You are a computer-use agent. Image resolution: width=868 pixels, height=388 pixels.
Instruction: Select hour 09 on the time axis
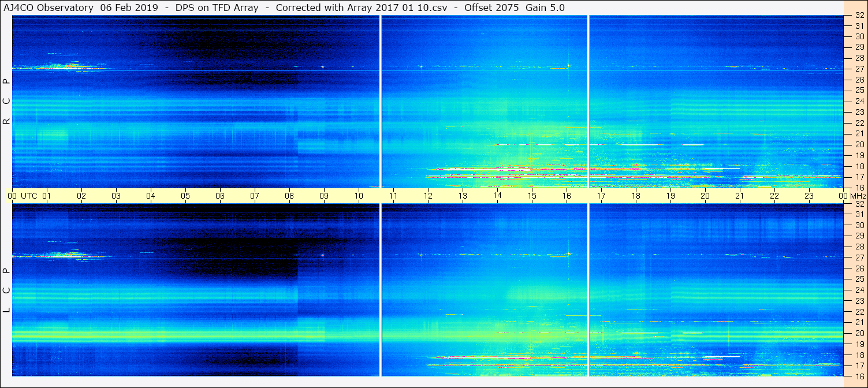324,196
